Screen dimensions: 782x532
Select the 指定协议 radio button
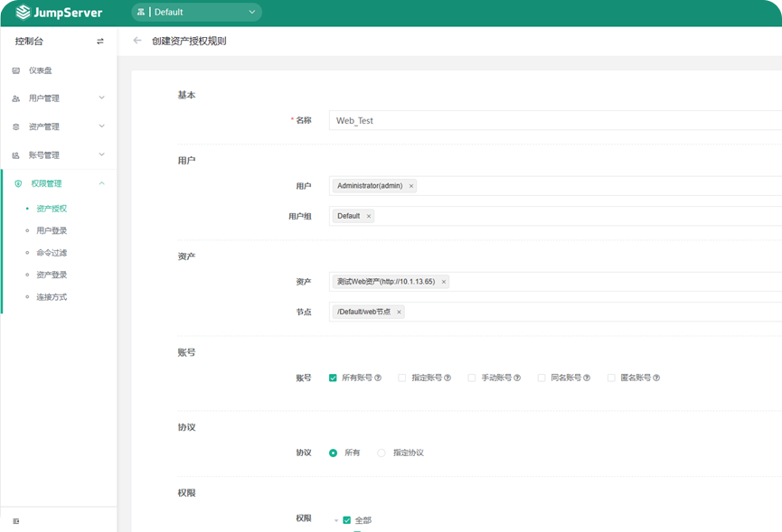point(382,453)
